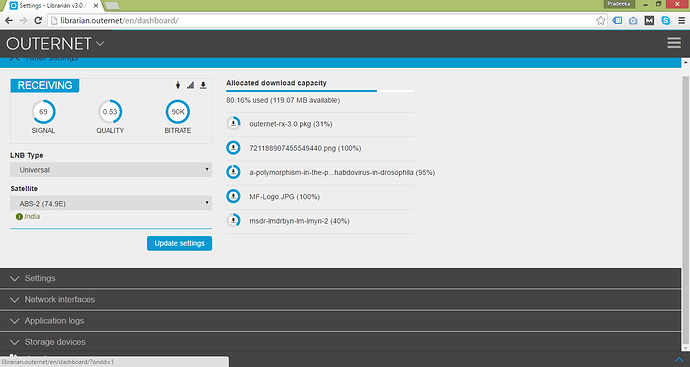Click the page vertical scrollbar
This screenshot has height=367, width=690.
[685, 211]
